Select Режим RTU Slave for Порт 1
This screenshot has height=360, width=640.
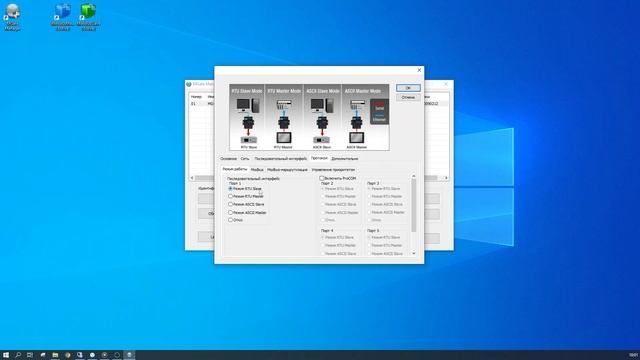[x=245, y=189]
